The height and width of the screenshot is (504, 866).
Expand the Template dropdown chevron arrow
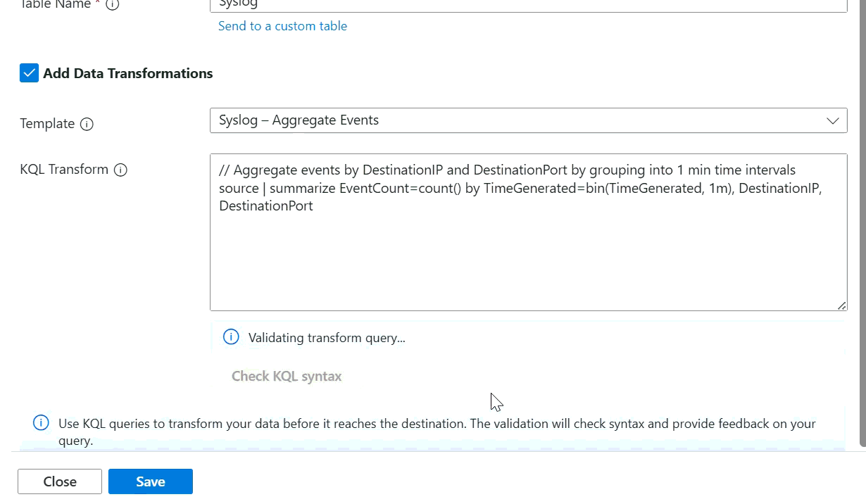coord(833,120)
